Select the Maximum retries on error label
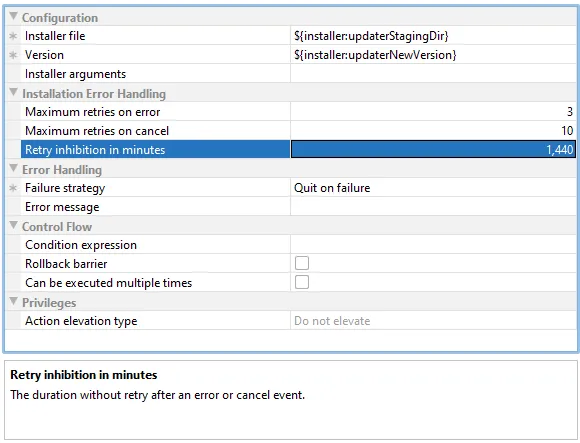 point(92,112)
